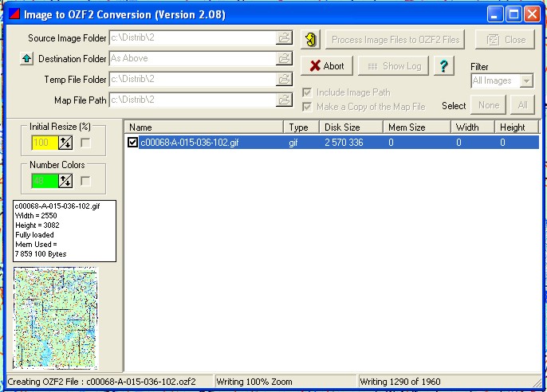Maximize the conversion window
Image resolution: width=547 pixels, height=392 pixels.
tap(514, 14)
